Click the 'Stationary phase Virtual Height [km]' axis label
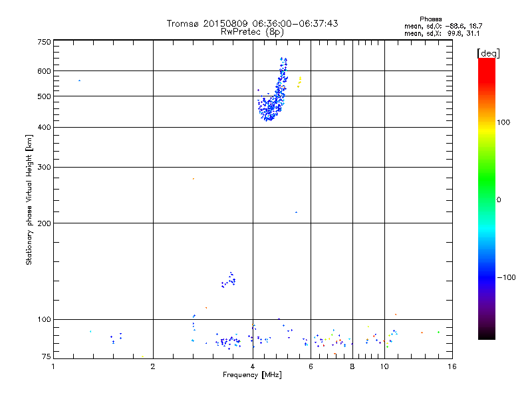The height and width of the screenshot is (399, 532). pyautogui.click(x=29, y=199)
